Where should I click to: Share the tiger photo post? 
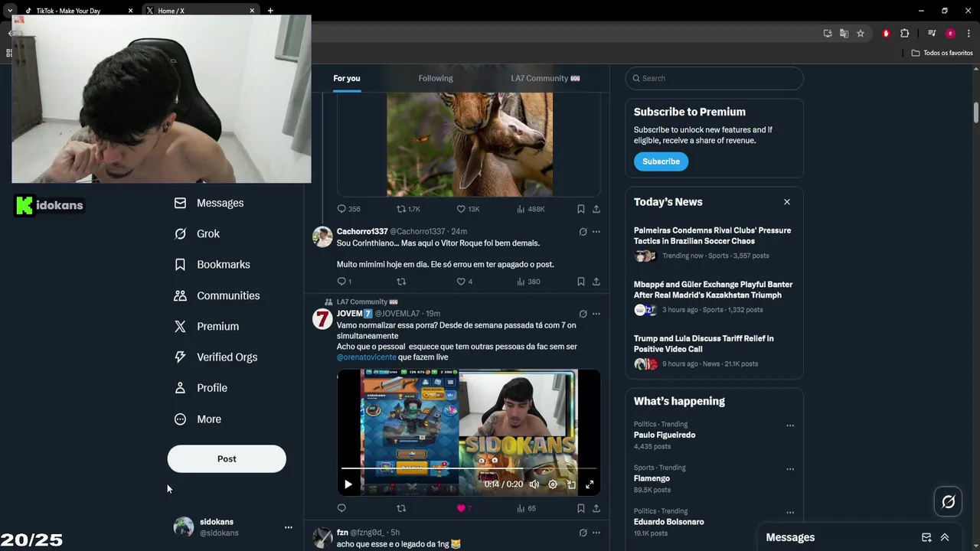(x=596, y=209)
